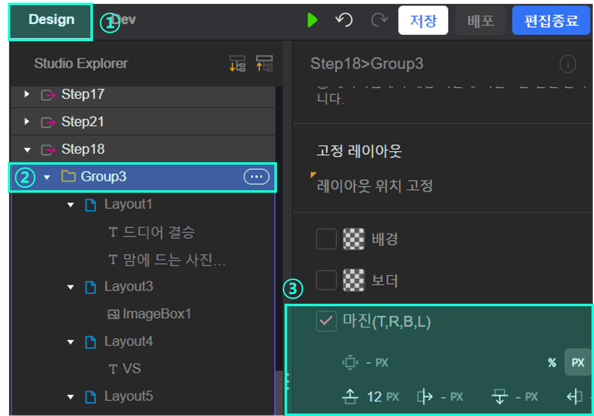The height and width of the screenshot is (416, 594).
Task: Click the undo arrow icon
Action: 344,20
